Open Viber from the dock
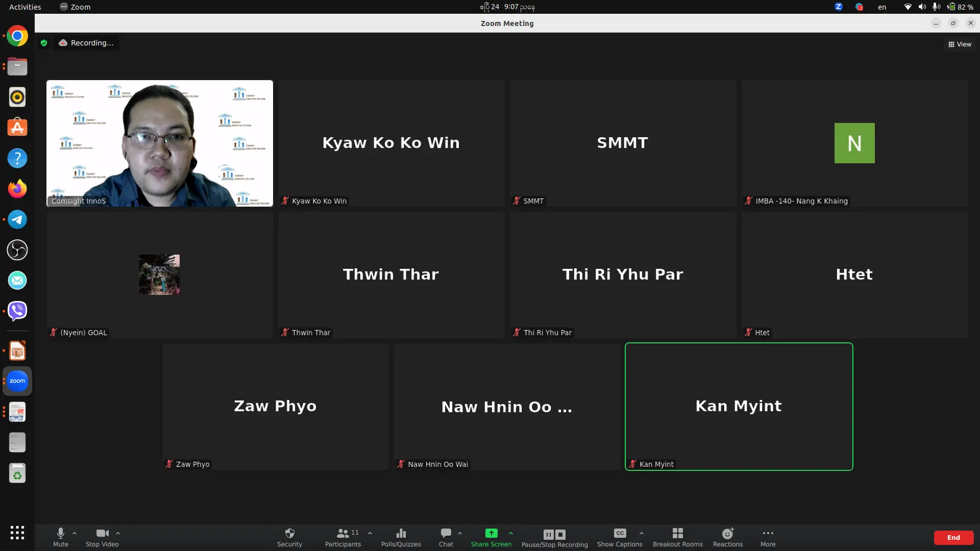980x551 pixels. (x=17, y=311)
